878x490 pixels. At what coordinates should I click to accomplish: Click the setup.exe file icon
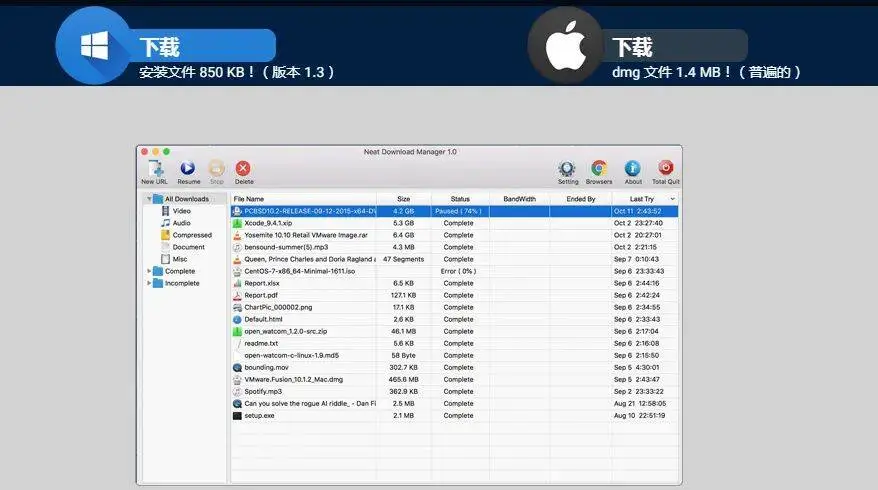point(237,416)
